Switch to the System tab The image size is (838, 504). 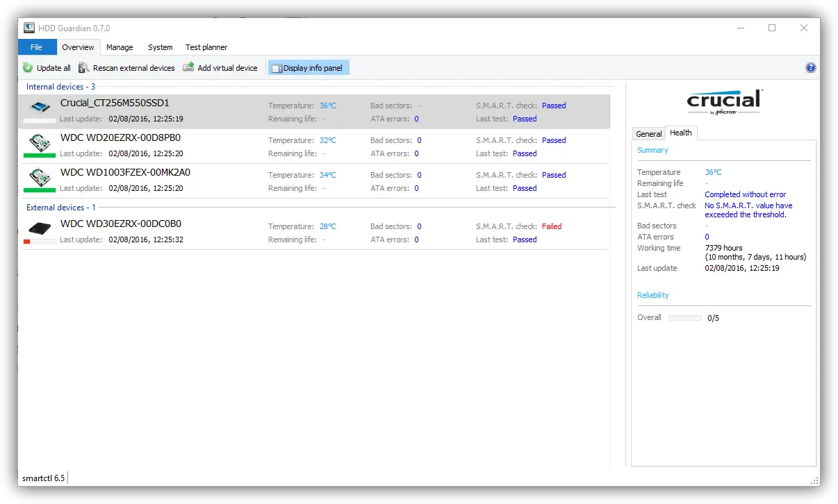(x=161, y=47)
